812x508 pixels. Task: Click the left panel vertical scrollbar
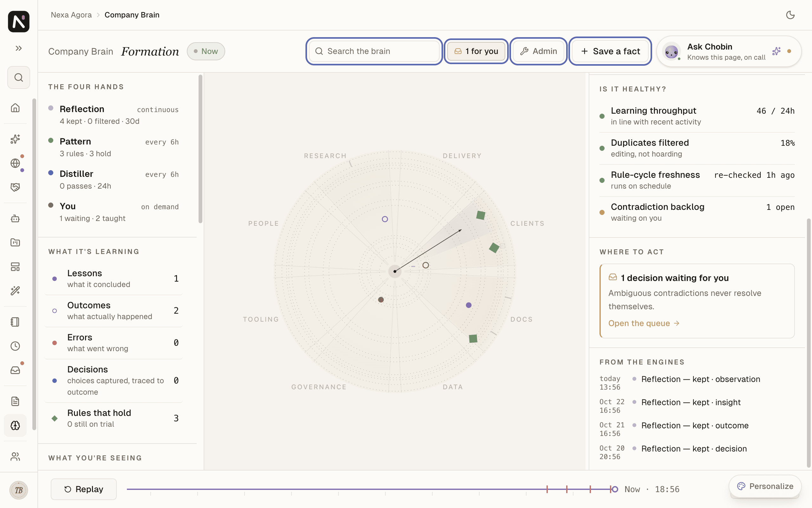click(200, 149)
